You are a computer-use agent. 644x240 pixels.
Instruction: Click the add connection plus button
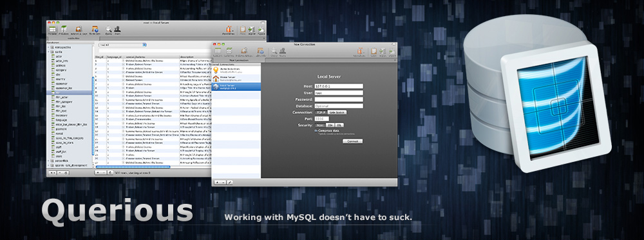tap(217, 183)
